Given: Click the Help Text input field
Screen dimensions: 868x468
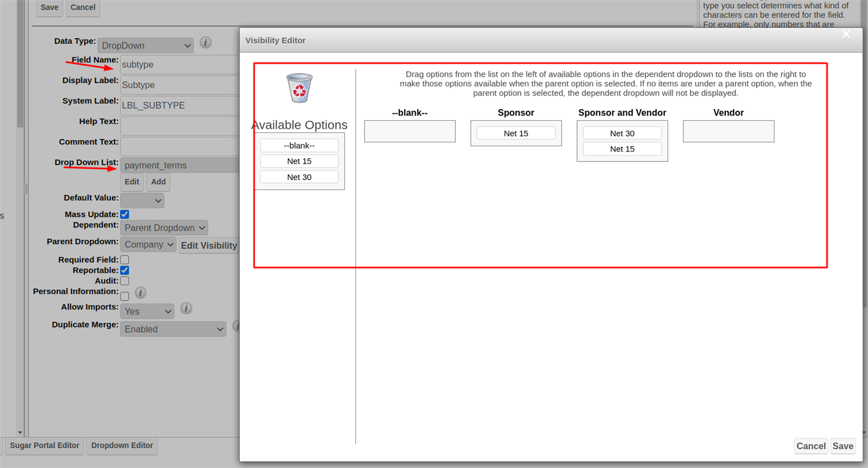Looking at the screenshot, I should pos(180,126).
